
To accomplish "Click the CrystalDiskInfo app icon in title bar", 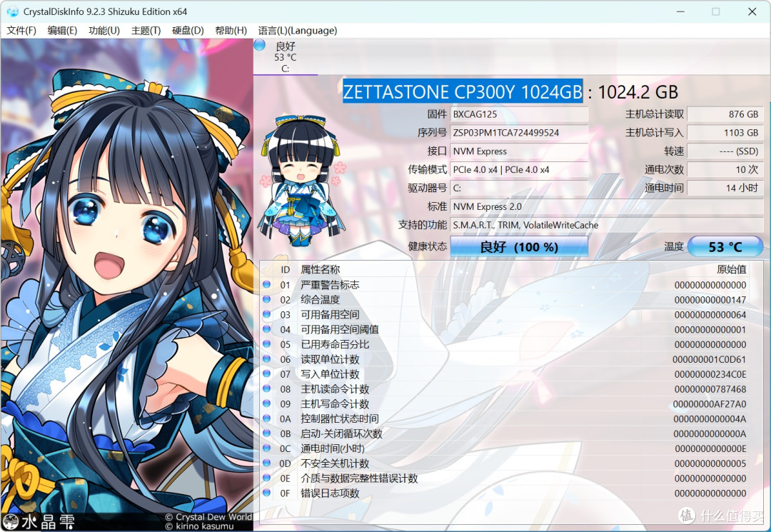I will pyautogui.click(x=13, y=11).
